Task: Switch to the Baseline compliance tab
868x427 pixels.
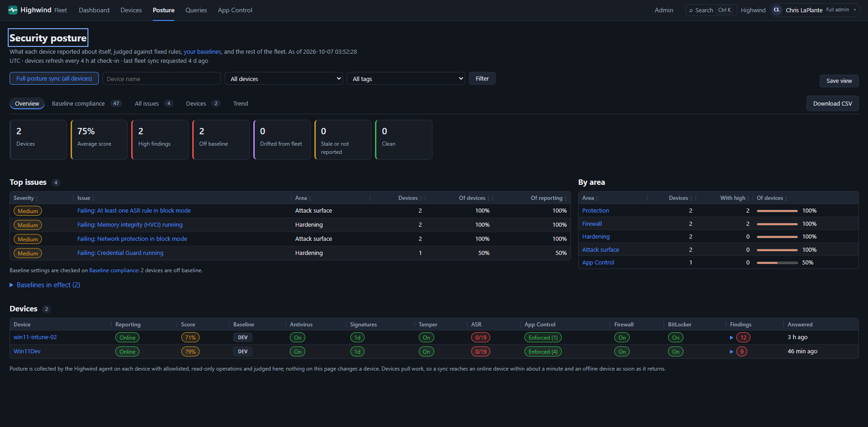Action: click(x=86, y=104)
